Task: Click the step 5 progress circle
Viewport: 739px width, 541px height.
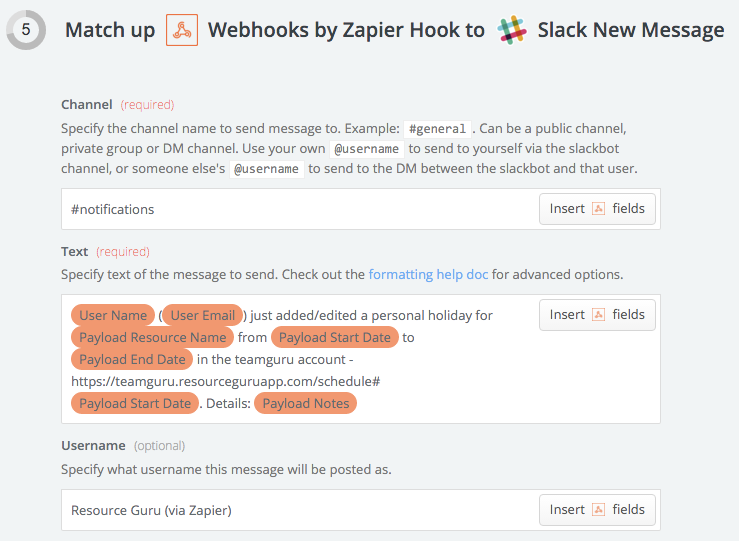Action: tap(26, 30)
